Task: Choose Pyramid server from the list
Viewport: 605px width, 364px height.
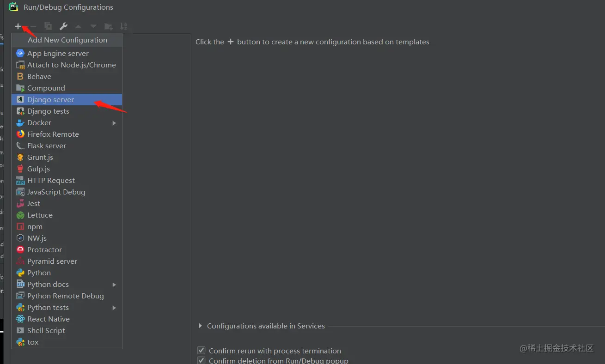Action: (67, 261)
